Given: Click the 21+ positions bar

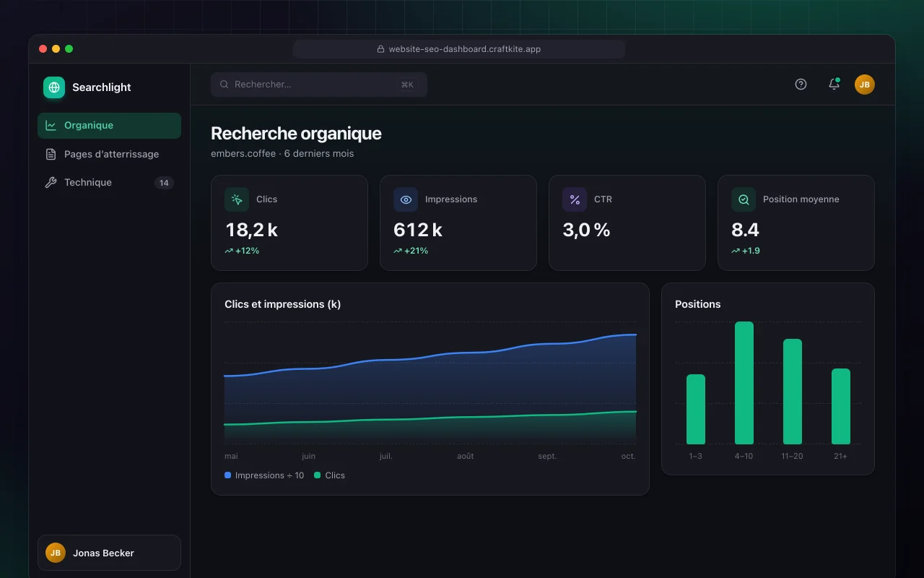Looking at the screenshot, I should (x=841, y=407).
